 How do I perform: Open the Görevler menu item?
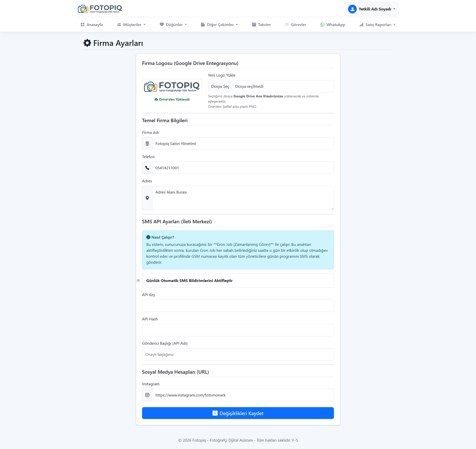click(x=296, y=25)
